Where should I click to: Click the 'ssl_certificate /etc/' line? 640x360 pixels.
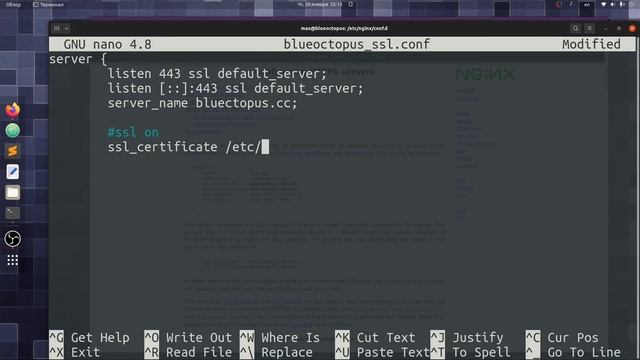(184, 147)
